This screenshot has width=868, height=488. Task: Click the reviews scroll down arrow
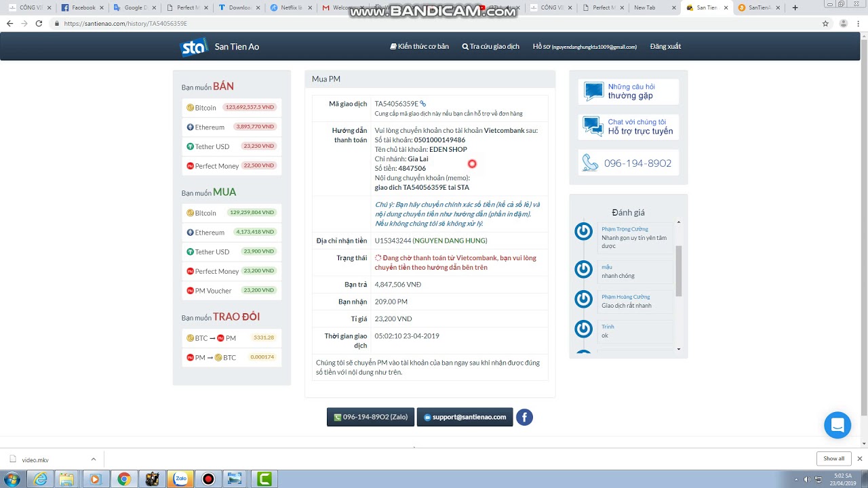point(678,349)
